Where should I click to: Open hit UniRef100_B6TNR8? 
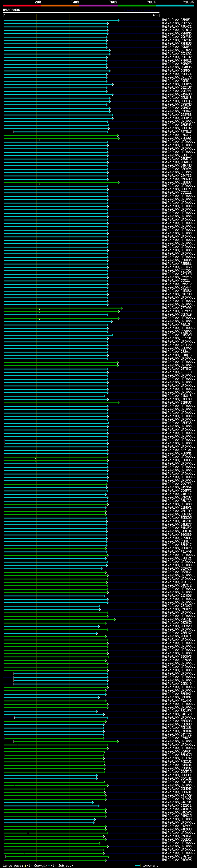(177, 50)
